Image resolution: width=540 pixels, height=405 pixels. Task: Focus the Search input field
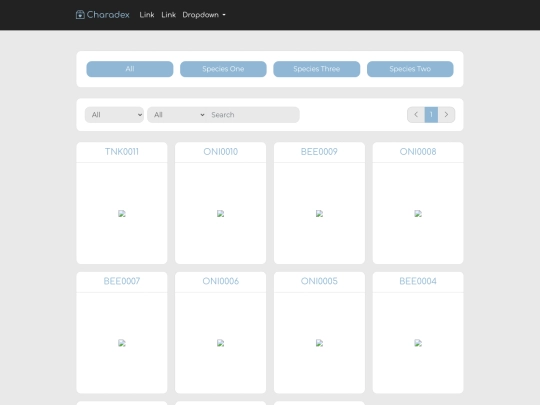coord(253,115)
